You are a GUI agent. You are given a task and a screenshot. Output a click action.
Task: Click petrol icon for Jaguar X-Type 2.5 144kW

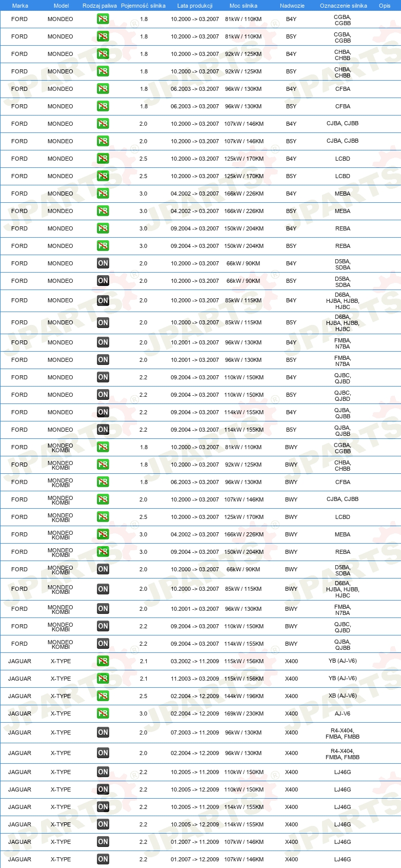(x=103, y=696)
